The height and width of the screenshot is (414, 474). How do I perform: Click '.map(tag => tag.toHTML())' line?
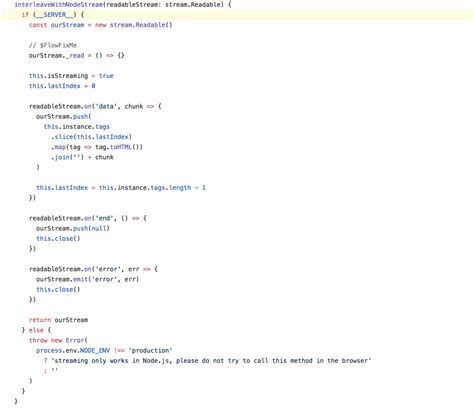(x=97, y=147)
